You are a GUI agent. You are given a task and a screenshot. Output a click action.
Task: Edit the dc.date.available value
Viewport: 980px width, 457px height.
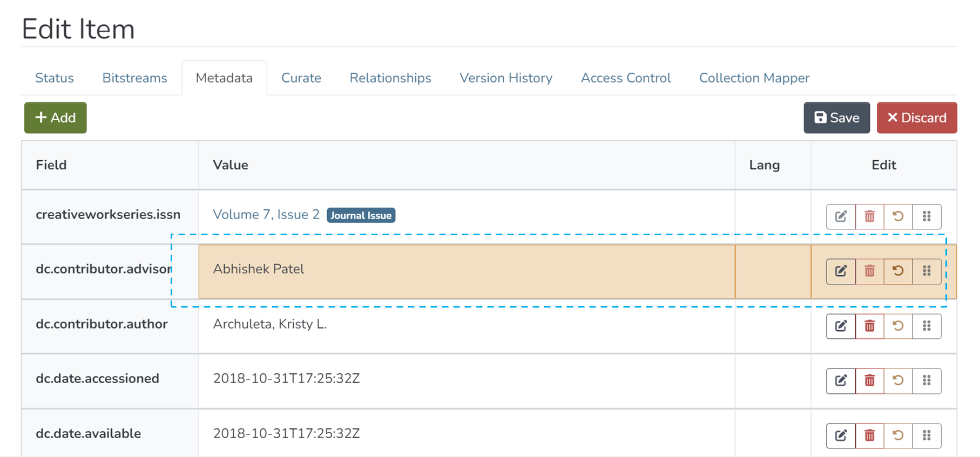(x=841, y=435)
